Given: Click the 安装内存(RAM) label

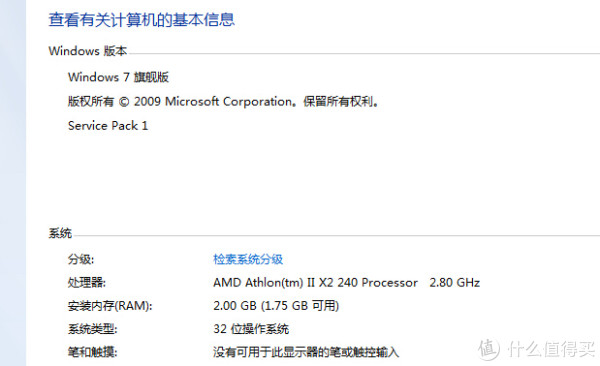Looking at the screenshot, I should [110, 306].
